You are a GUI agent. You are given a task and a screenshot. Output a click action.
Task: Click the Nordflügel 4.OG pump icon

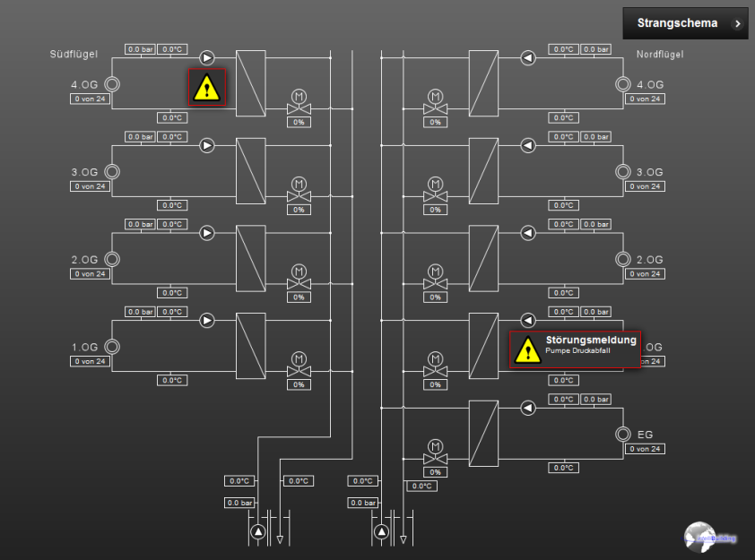click(528, 58)
